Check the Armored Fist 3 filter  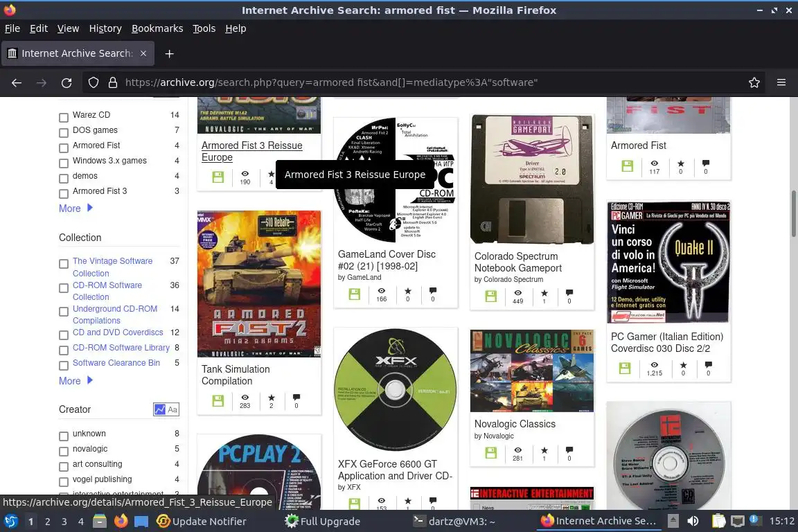click(x=64, y=194)
